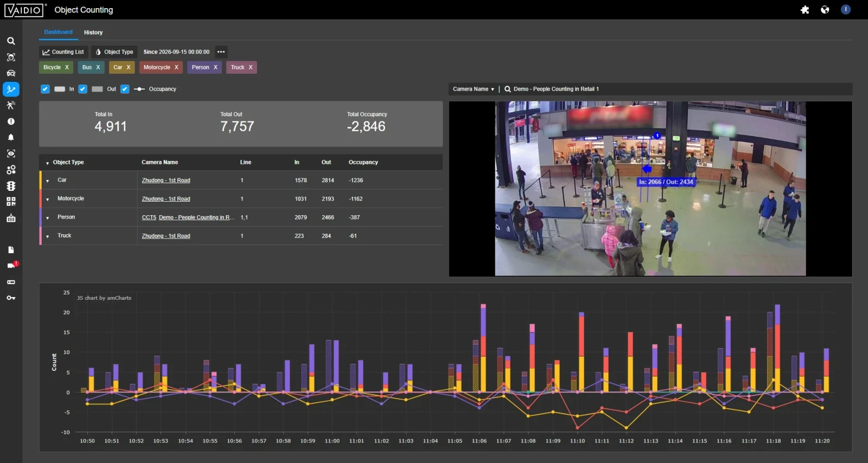Remove the Person filter tag

click(x=215, y=67)
